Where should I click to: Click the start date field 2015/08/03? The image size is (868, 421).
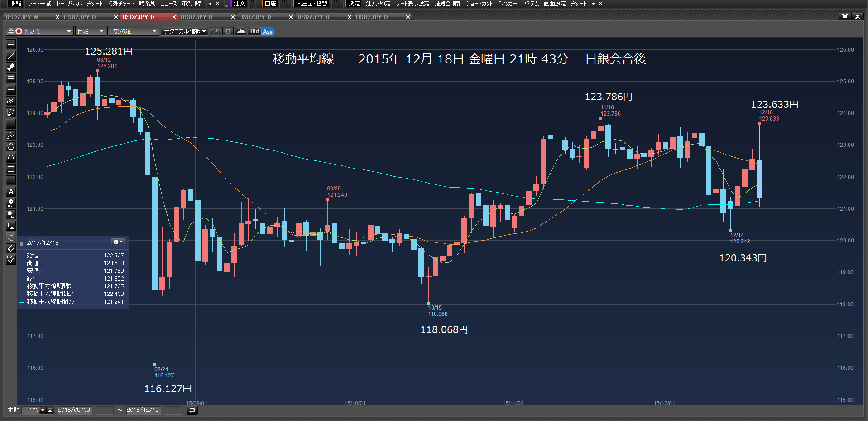coord(75,410)
